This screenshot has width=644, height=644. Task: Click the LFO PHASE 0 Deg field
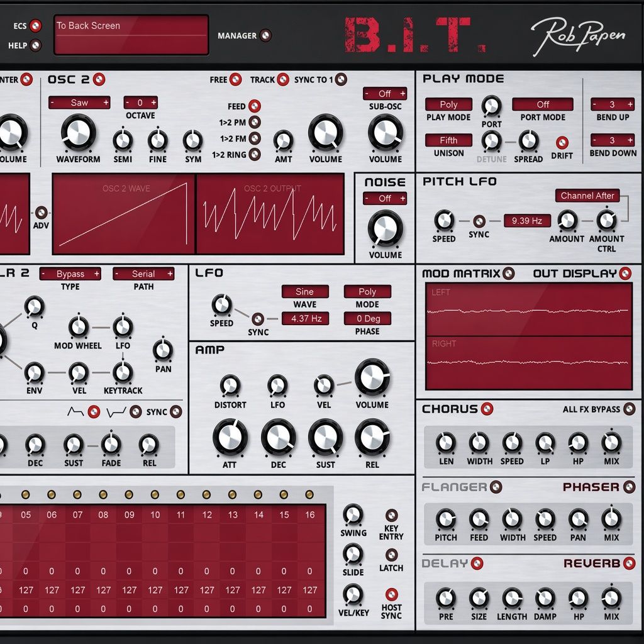tap(367, 318)
